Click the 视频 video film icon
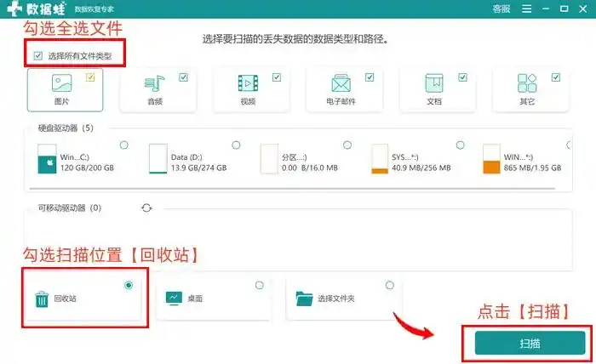596x364 pixels. pos(248,83)
